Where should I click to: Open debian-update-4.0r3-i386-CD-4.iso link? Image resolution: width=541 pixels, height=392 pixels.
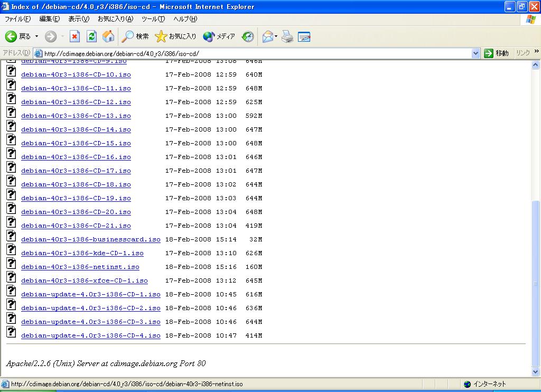[91, 335]
